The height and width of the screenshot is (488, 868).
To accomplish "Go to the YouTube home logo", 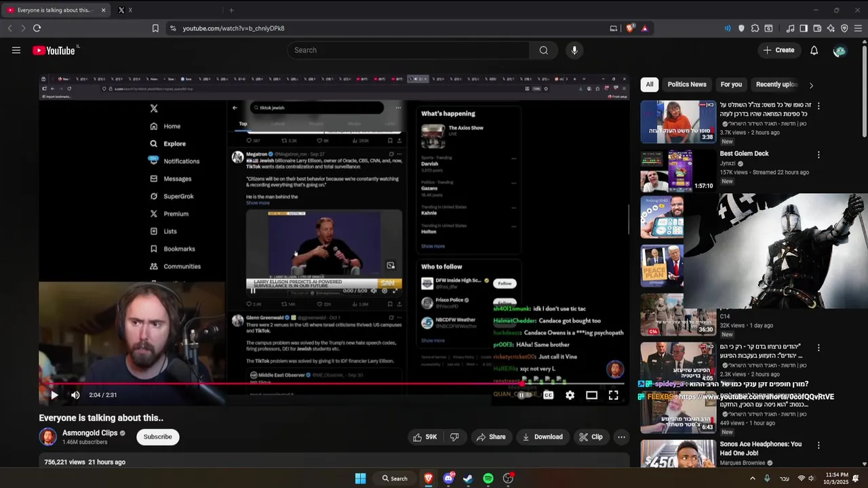I will coord(54,50).
